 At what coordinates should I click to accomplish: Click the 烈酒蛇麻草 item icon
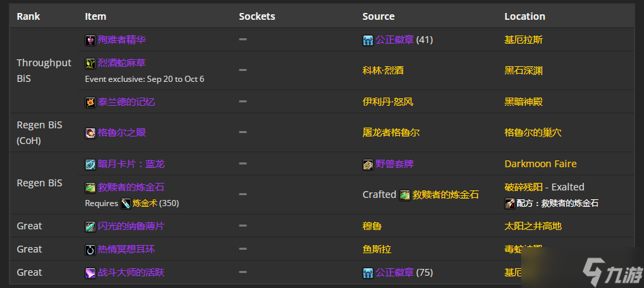click(90, 63)
